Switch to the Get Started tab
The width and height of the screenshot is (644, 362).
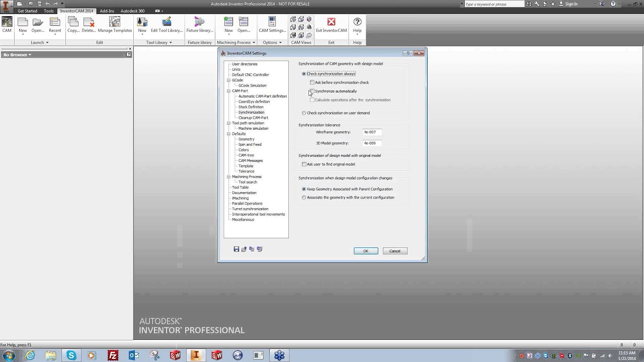pyautogui.click(x=27, y=11)
